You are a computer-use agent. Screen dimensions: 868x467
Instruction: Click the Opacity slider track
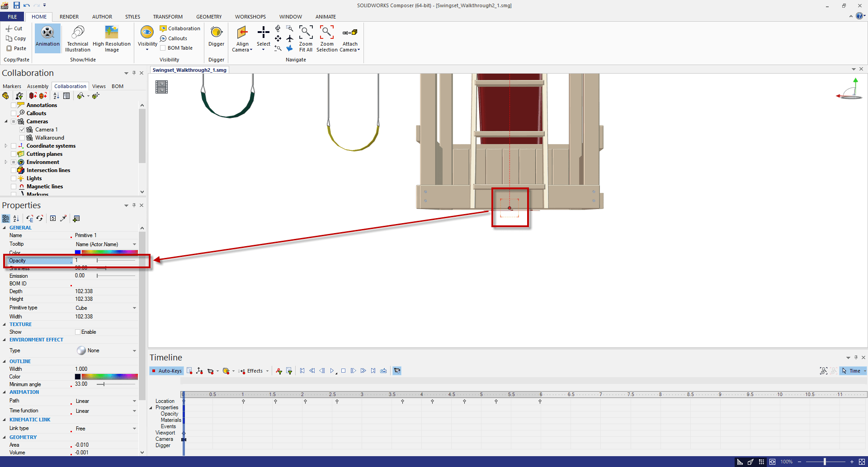116,261
